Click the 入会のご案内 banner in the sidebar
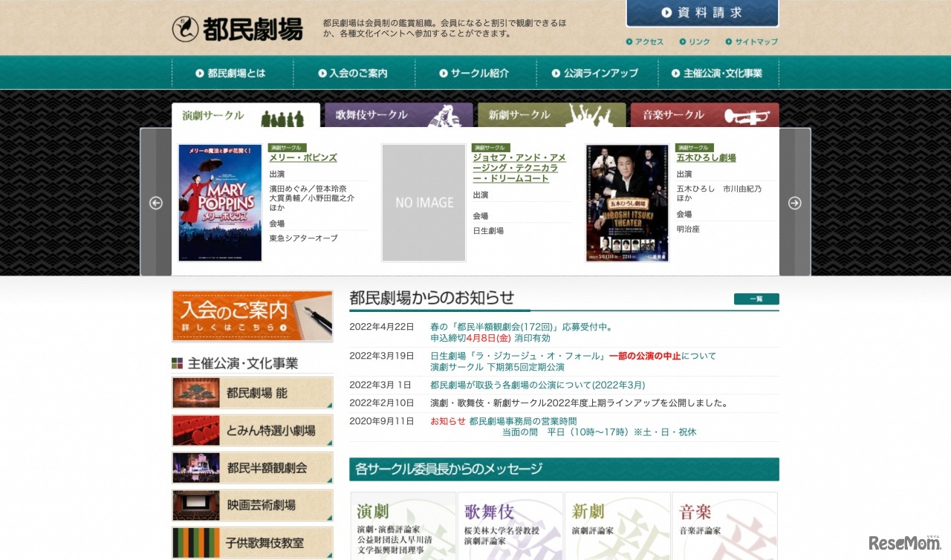 coord(252,316)
